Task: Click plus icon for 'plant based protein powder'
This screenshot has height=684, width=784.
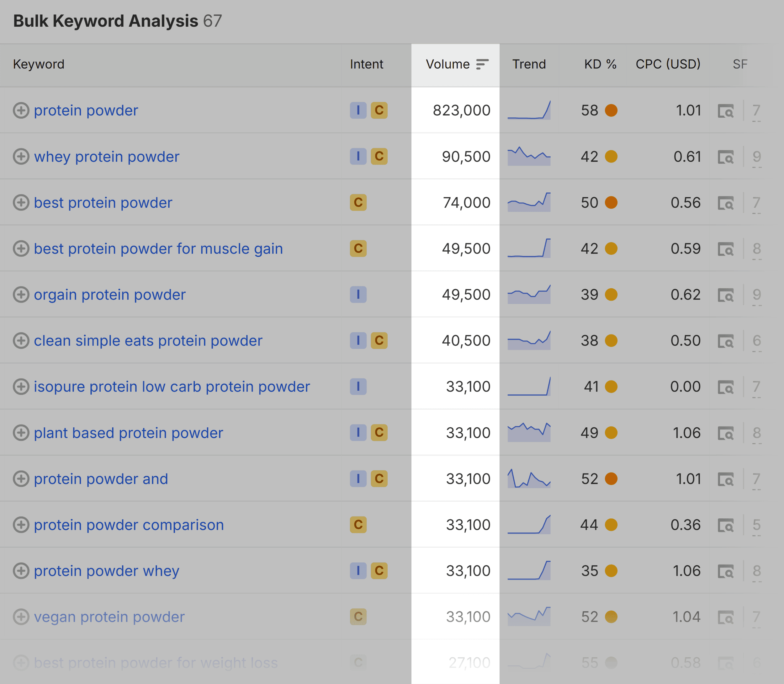Action: (21, 432)
